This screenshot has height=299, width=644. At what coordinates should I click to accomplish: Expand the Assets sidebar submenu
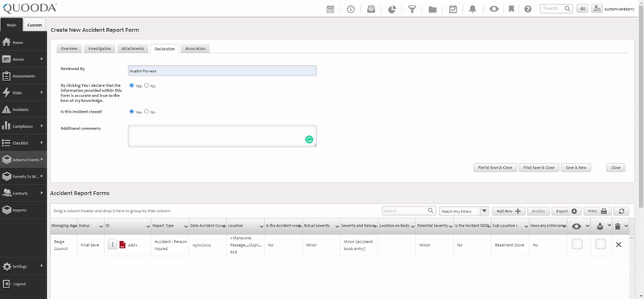coord(42,59)
